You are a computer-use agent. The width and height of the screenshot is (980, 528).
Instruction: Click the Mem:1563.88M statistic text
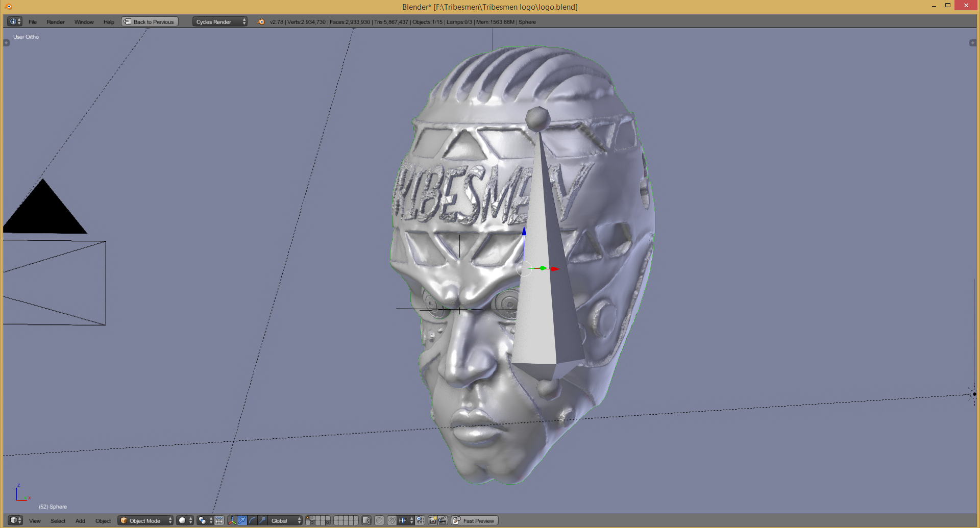tap(495, 22)
